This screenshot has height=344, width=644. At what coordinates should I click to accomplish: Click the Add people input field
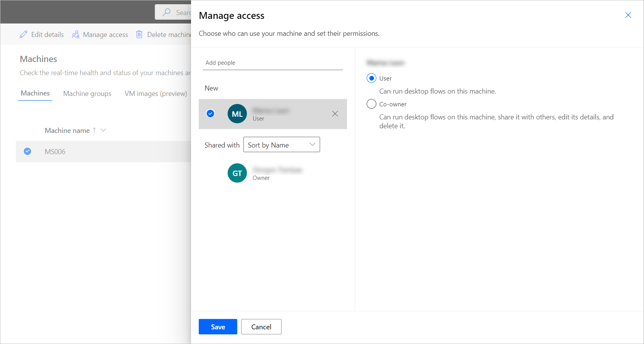click(x=272, y=63)
